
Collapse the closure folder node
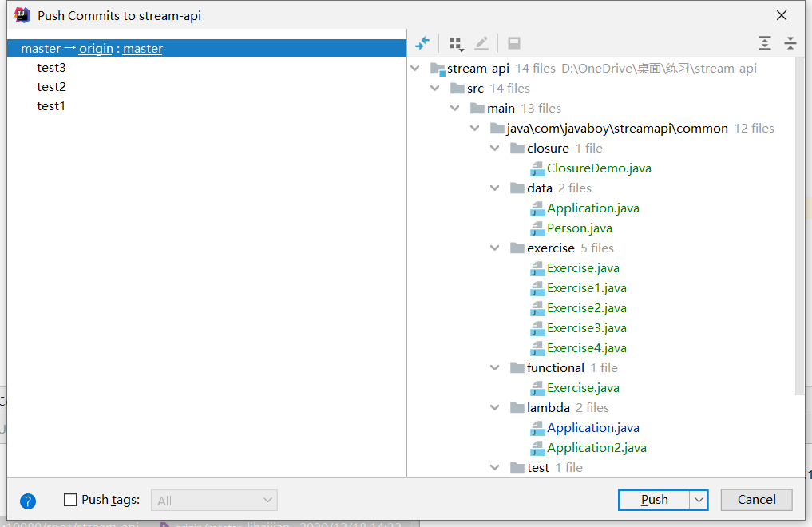pos(495,148)
